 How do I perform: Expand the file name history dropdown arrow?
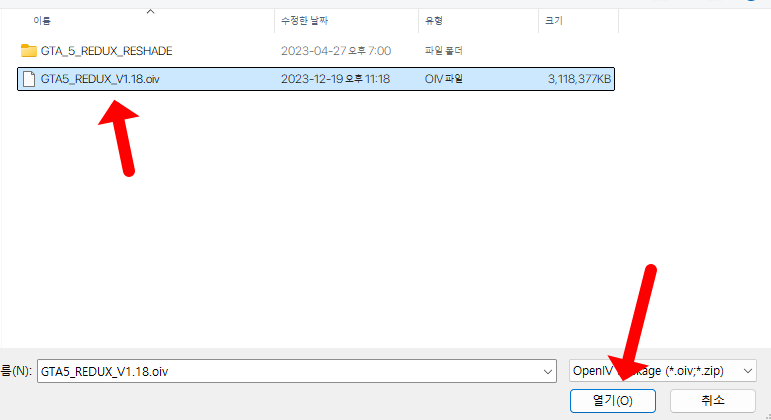(x=547, y=370)
